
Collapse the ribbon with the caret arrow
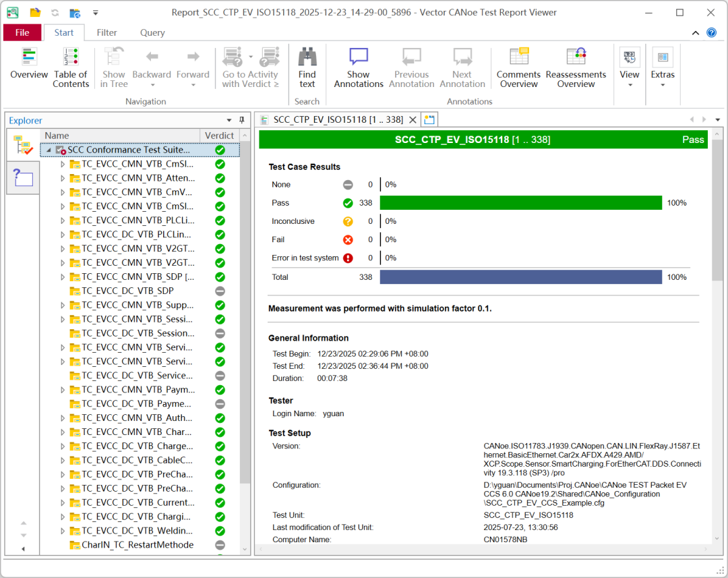point(696,33)
